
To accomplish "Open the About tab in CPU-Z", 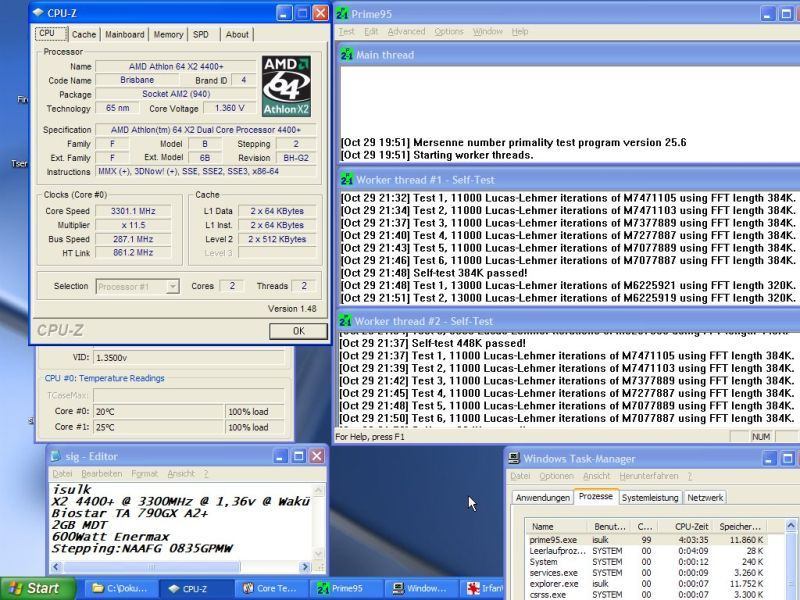I will tap(237, 35).
